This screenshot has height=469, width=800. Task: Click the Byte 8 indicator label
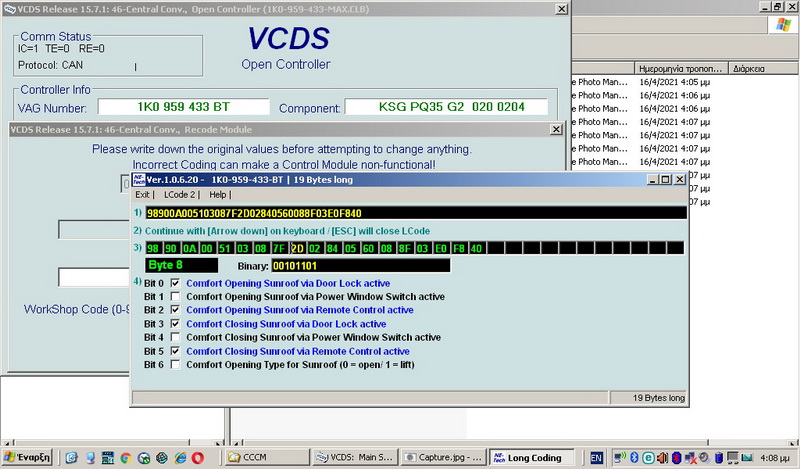(182, 265)
